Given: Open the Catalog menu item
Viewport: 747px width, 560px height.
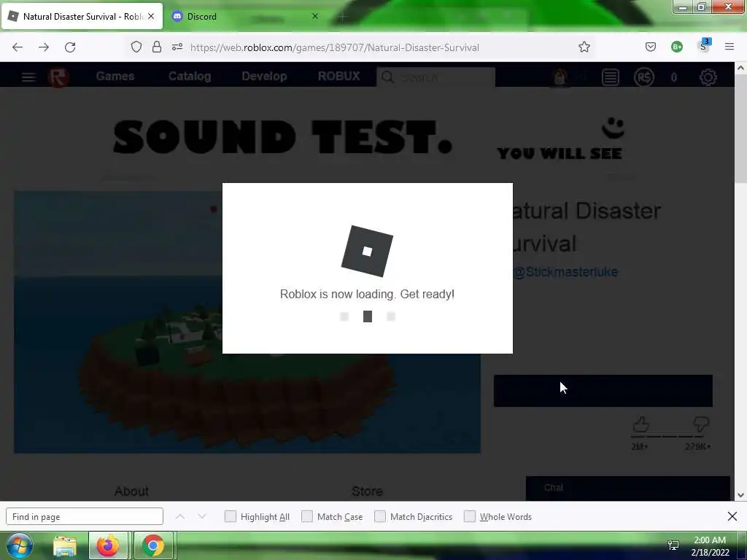Looking at the screenshot, I should coord(190,76).
